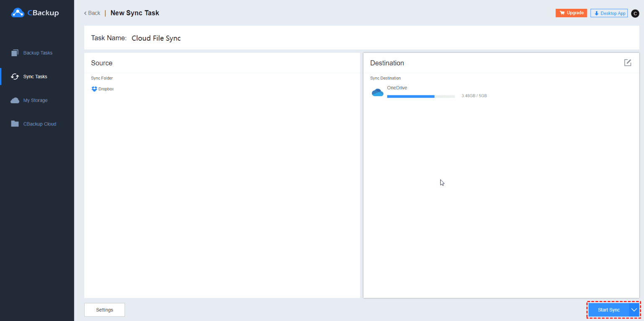The height and width of the screenshot is (321, 644).
Task: Select OneDrive under Sync Destination
Action: [397, 88]
